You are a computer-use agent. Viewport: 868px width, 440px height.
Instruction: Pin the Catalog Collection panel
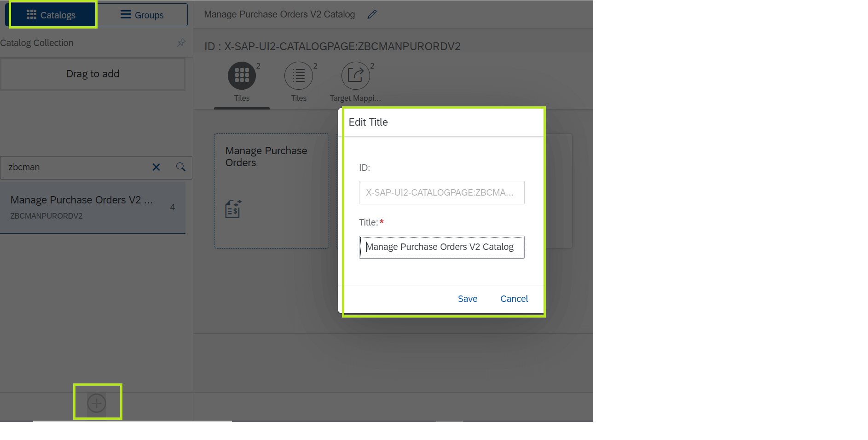pos(181,43)
